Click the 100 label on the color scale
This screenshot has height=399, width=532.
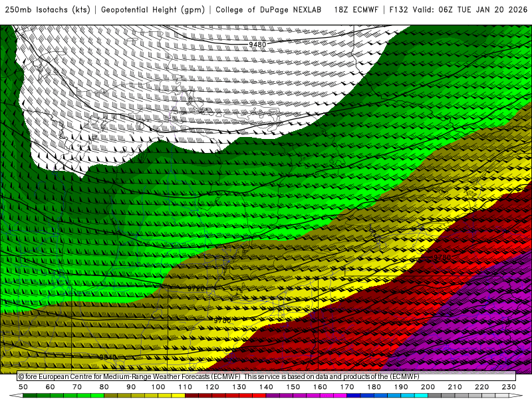click(158, 387)
